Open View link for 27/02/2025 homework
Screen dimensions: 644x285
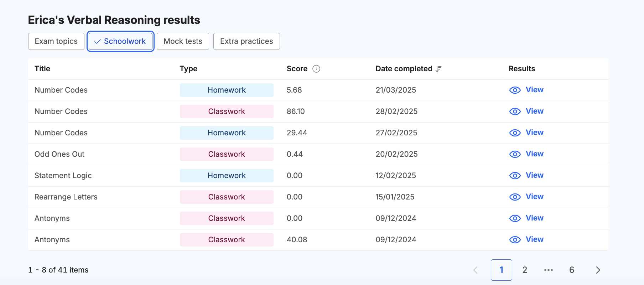click(x=534, y=133)
